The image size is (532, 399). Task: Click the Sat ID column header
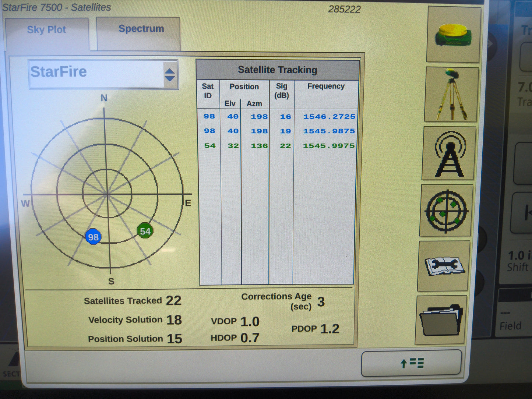point(208,91)
